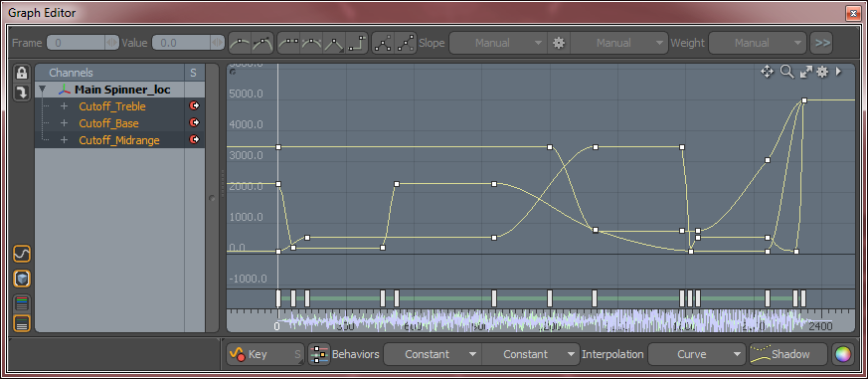Image resolution: width=868 pixels, height=379 pixels.
Task: Click the Key button
Action: pos(265,354)
